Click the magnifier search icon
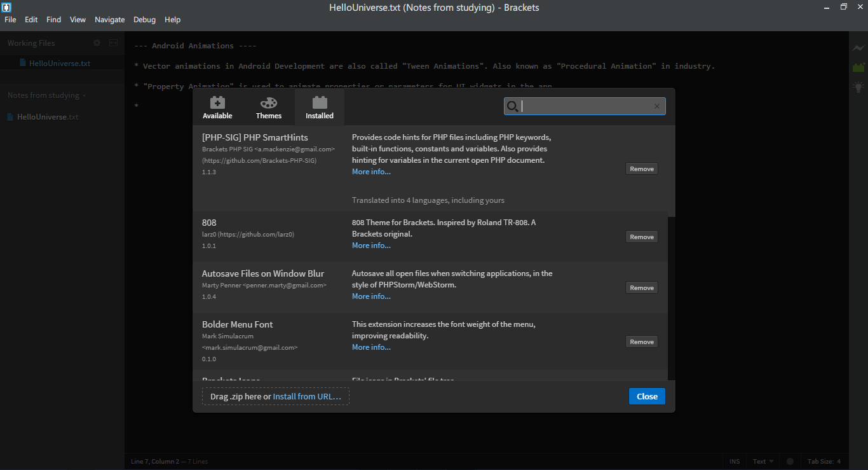The height and width of the screenshot is (470, 868). coord(512,106)
